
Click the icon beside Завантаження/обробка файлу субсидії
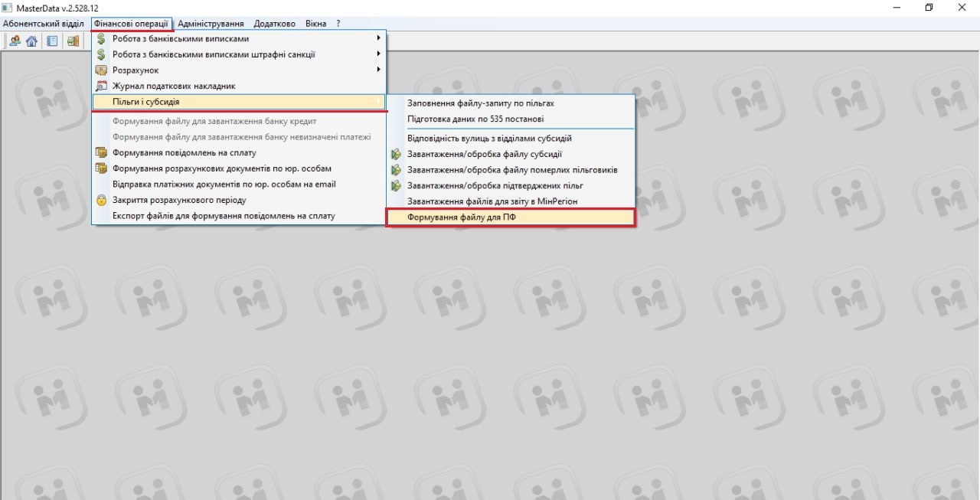396,154
